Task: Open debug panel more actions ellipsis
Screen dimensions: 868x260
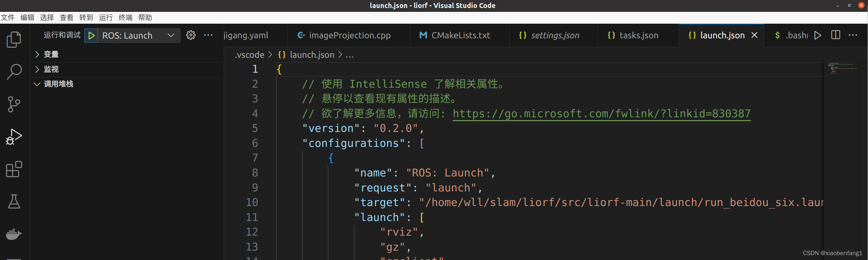Action: point(208,35)
